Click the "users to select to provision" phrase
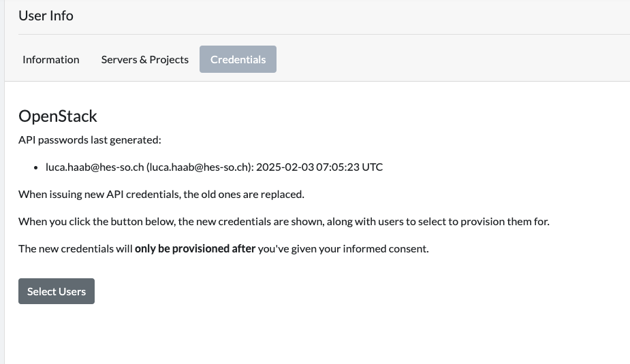Image resolution: width=630 pixels, height=364 pixels. [467, 221]
